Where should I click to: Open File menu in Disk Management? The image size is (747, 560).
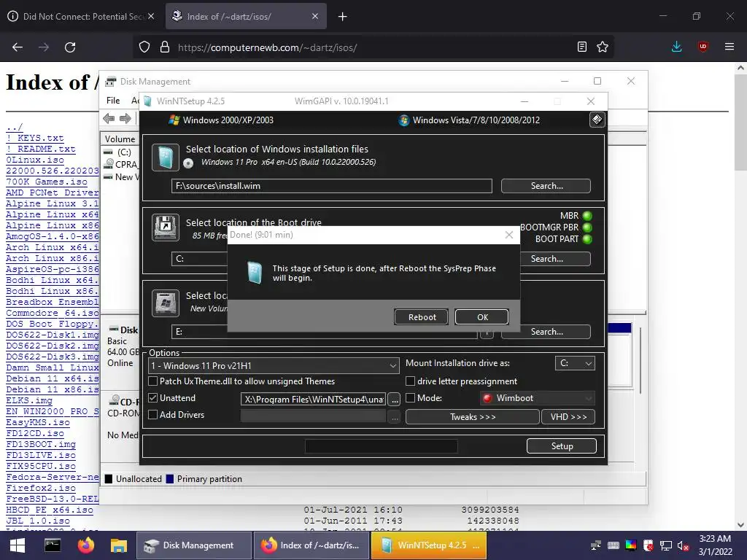coord(113,101)
